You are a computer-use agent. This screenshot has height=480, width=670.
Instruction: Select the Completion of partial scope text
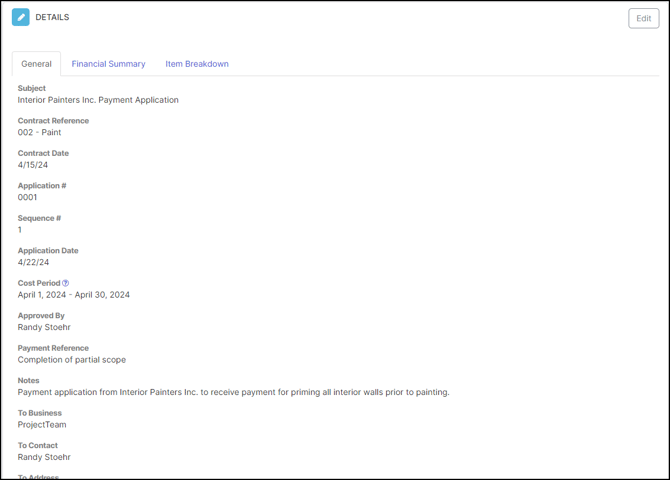click(72, 360)
